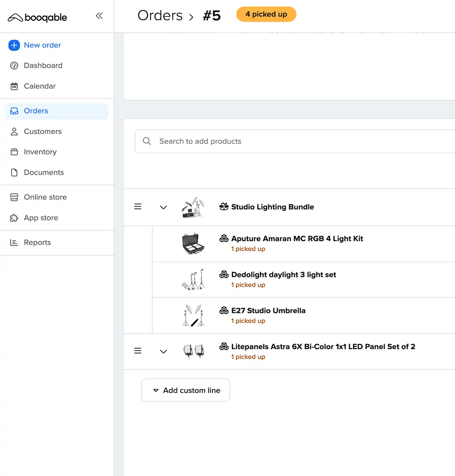Screen dimensions: 455x476
Task: Collapse the Litepanels Astra row chevron
Action: point(164,351)
